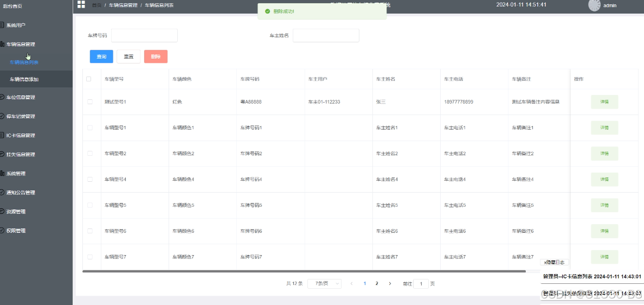Click the blue 查询 button
Image resolution: width=644 pixels, height=305 pixels.
point(101,56)
